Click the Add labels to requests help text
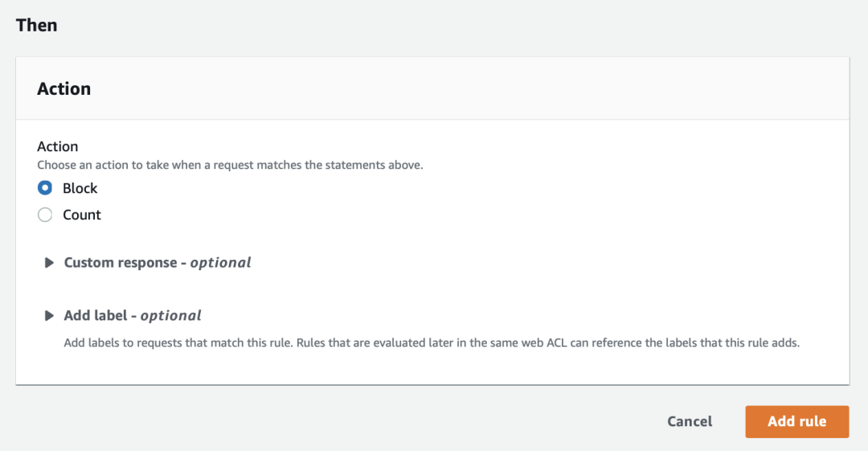 pos(432,343)
